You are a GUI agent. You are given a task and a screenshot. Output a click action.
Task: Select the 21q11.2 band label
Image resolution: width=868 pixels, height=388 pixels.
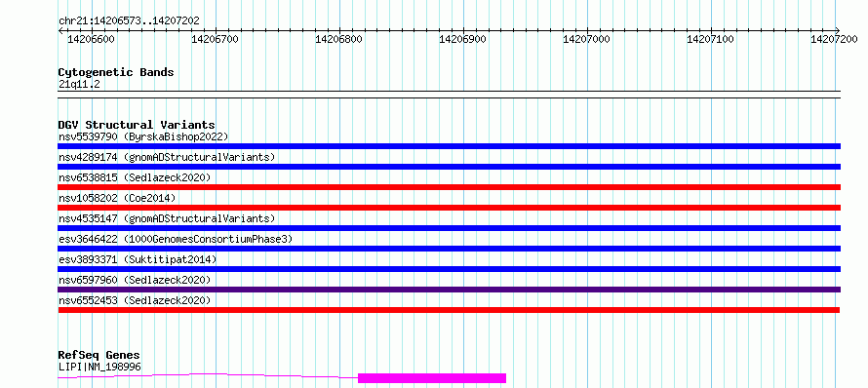[79, 85]
